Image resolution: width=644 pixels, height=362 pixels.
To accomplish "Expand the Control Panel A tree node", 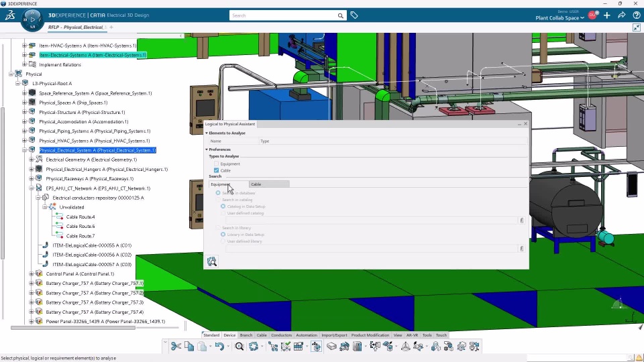I will click(32, 274).
